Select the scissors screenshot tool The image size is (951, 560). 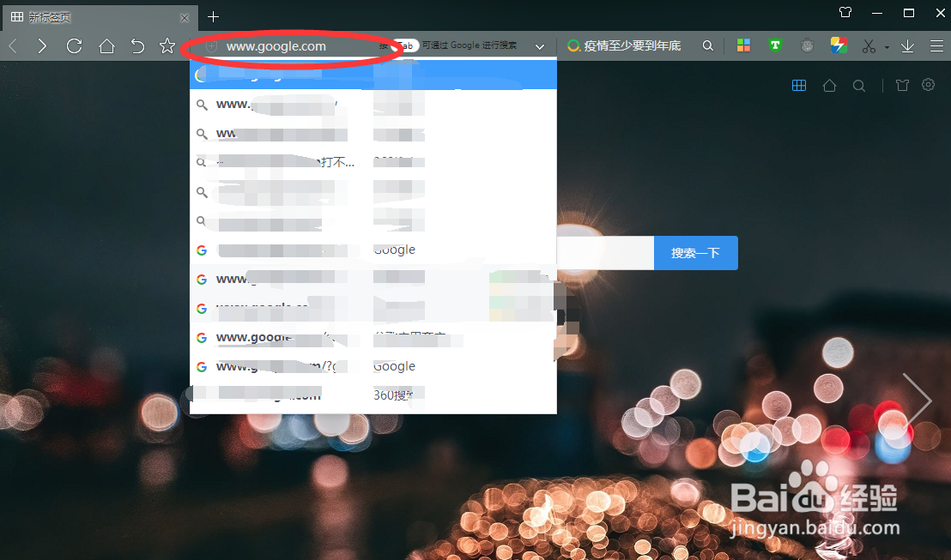[x=869, y=46]
